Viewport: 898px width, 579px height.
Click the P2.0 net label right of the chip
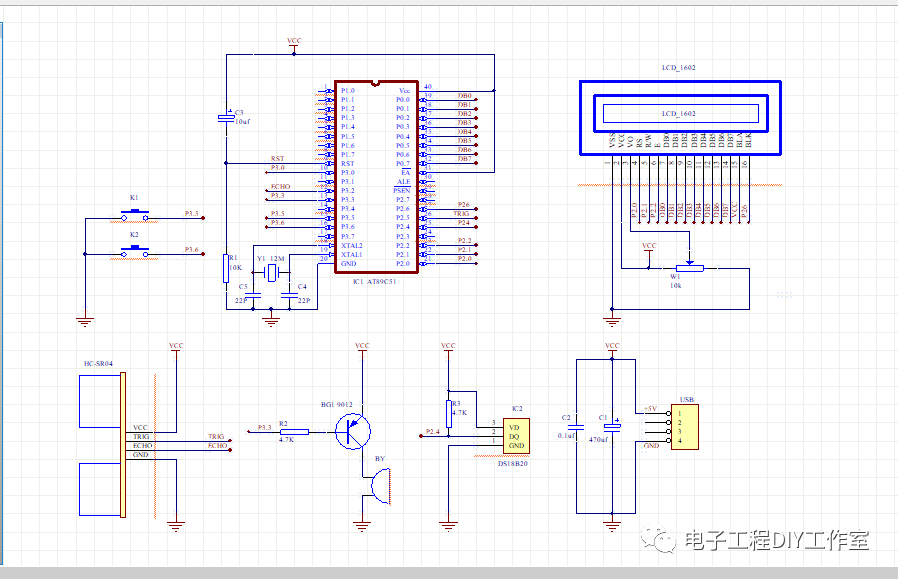coord(464,259)
